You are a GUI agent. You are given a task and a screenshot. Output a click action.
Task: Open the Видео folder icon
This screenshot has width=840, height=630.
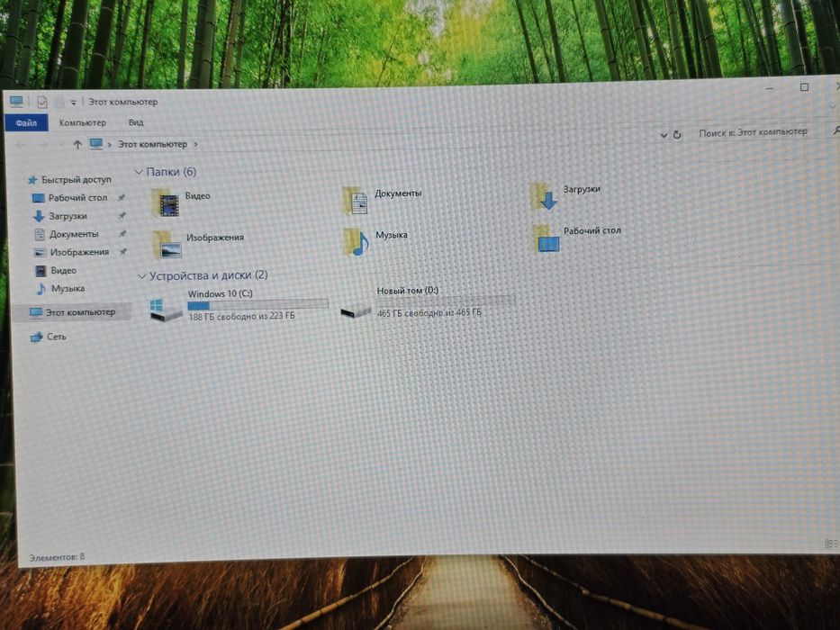click(x=166, y=203)
